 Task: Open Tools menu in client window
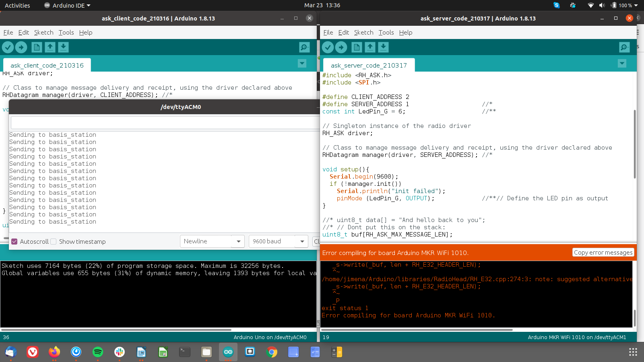click(66, 33)
